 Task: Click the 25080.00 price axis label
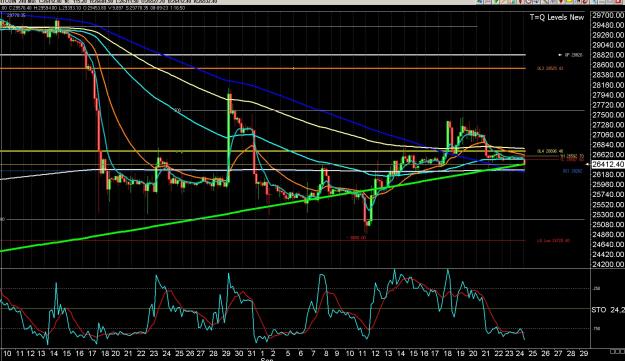pyautogui.click(x=608, y=224)
